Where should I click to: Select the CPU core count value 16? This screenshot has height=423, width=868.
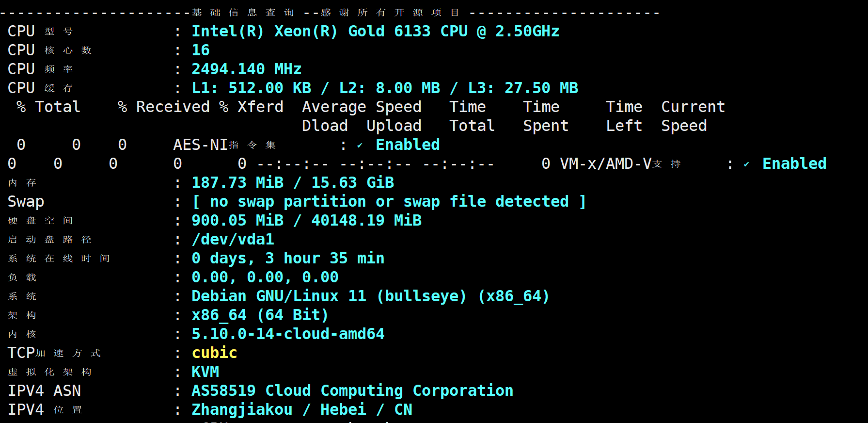(201, 50)
